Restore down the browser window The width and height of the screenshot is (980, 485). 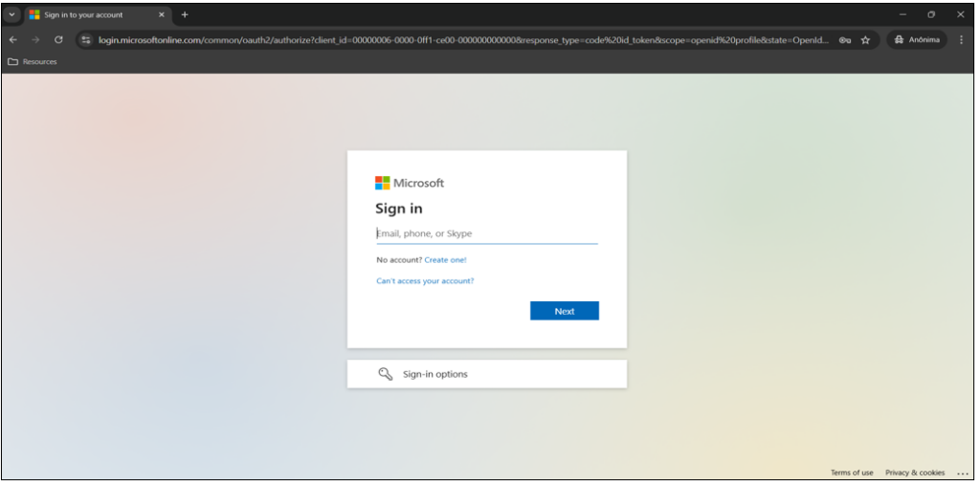click(x=931, y=14)
